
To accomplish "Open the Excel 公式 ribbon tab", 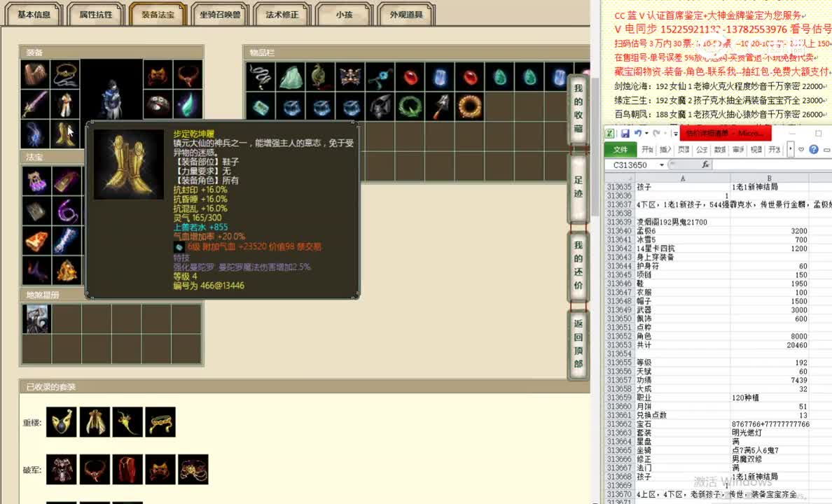I will (x=702, y=150).
